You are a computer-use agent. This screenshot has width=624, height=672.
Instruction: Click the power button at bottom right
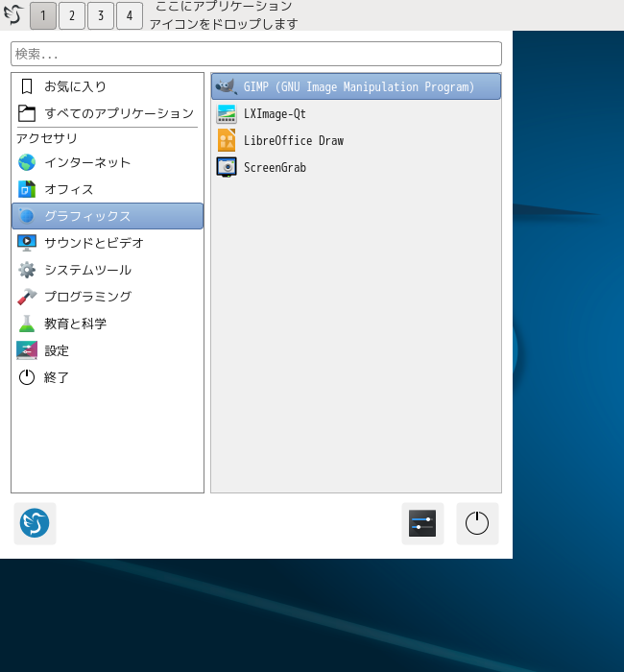tap(477, 523)
